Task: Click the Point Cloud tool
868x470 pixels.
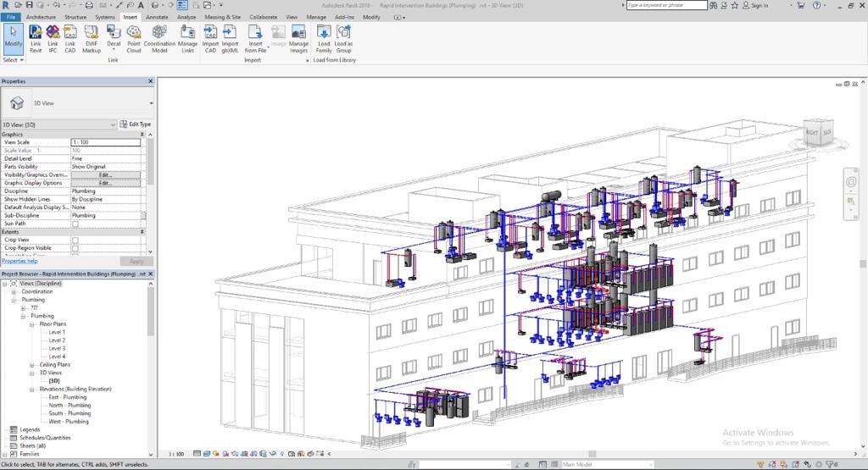Action: [133, 39]
